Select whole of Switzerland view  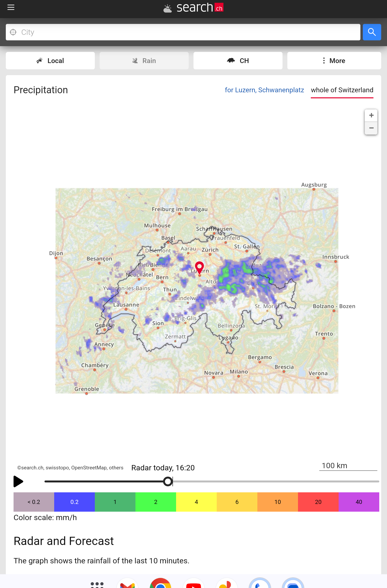pyautogui.click(x=342, y=90)
